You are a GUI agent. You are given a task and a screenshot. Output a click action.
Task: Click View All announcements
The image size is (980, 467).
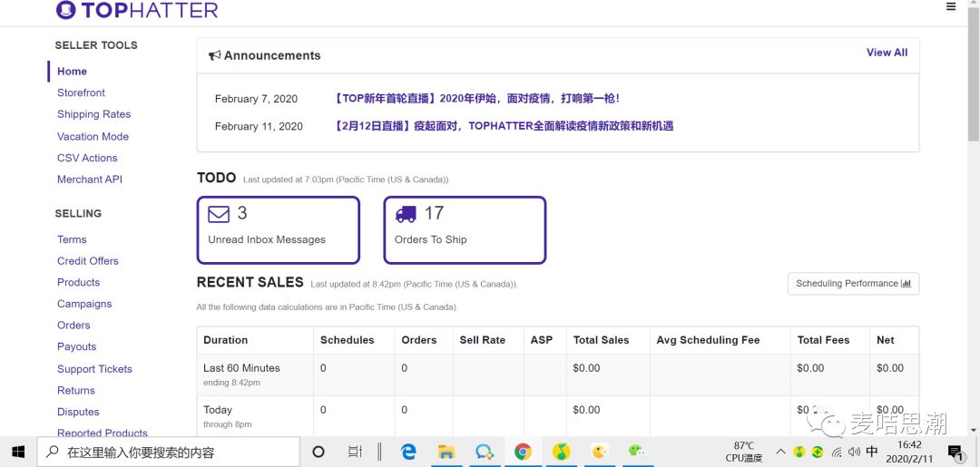click(887, 53)
